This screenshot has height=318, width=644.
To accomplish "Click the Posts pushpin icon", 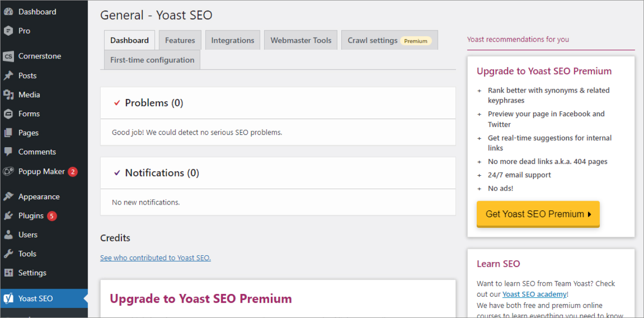I will [x=8, y=76].
